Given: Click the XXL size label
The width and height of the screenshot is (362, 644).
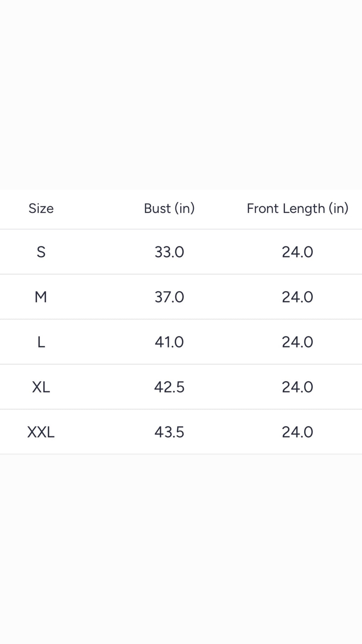Looking at the screenshot, I should pyautogui.click(x=41, y=432).
